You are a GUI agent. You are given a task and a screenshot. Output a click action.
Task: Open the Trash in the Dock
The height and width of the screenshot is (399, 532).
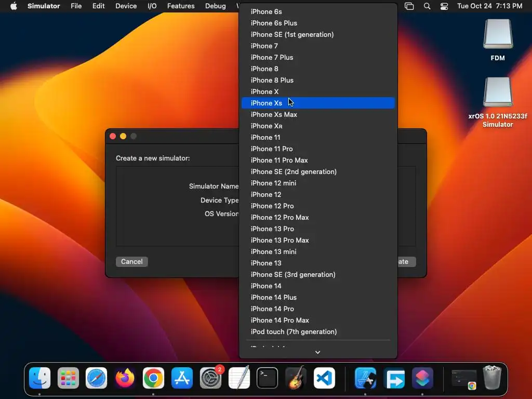[x=492, y=377]
